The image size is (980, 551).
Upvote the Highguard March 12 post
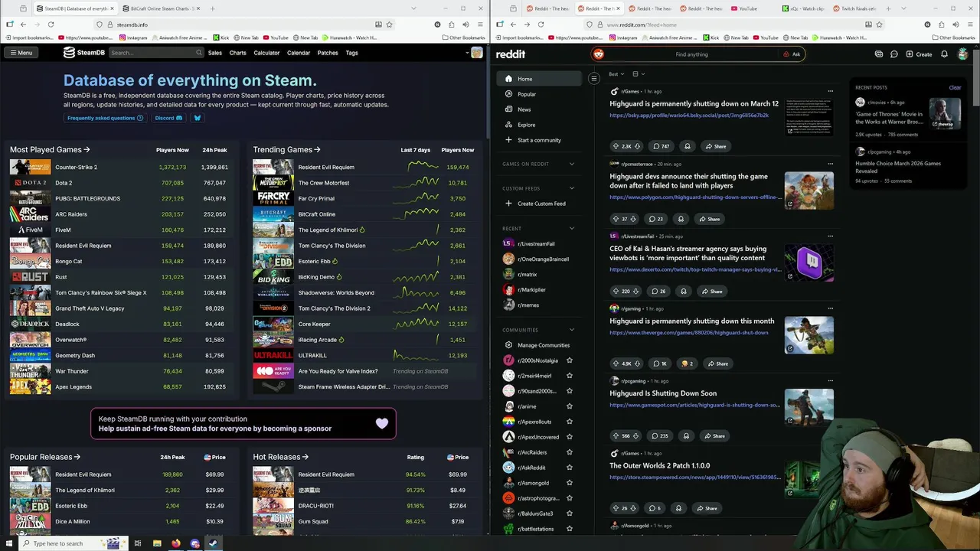pyautogui.click(x=616, y=146)
